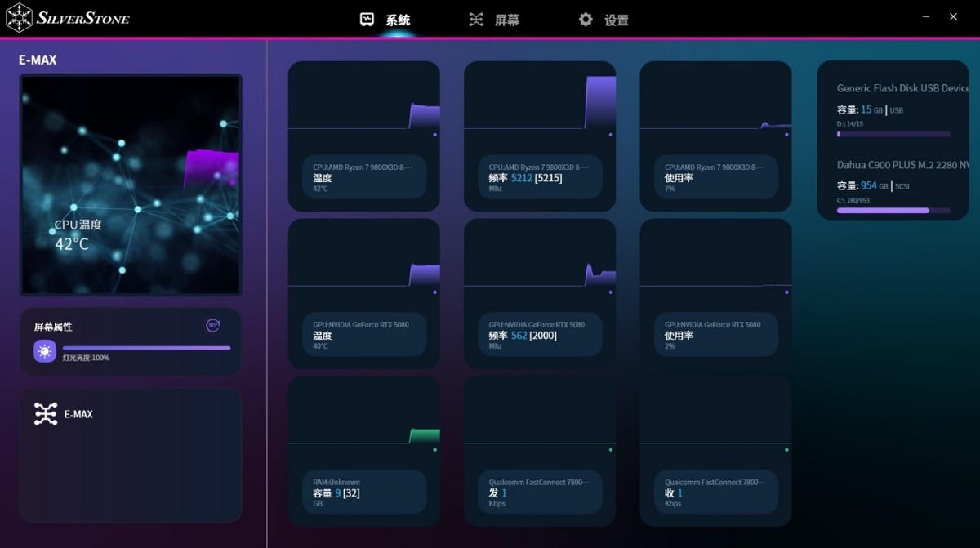Minimize the SilverStone window
Image resolution: width=980 pixels, height=548 pixels.
point(925,17)
